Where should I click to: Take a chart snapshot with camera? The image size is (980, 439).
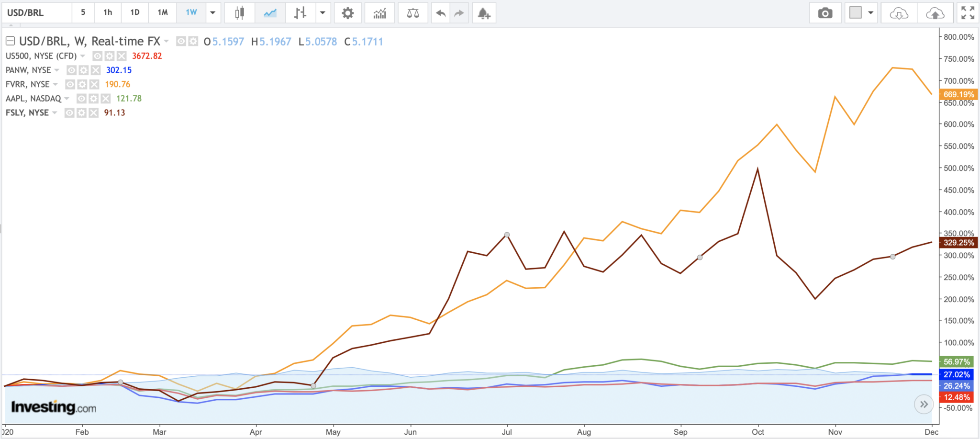pos(825,13)
